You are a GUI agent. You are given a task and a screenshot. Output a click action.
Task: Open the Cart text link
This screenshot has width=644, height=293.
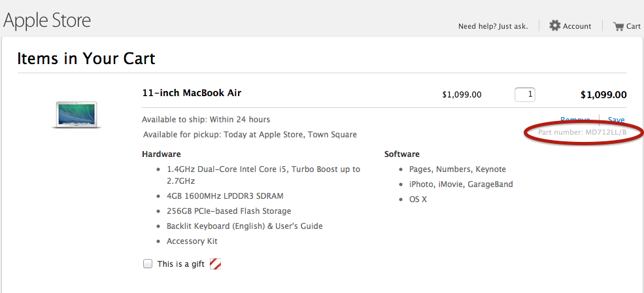(x=634, y=26)
